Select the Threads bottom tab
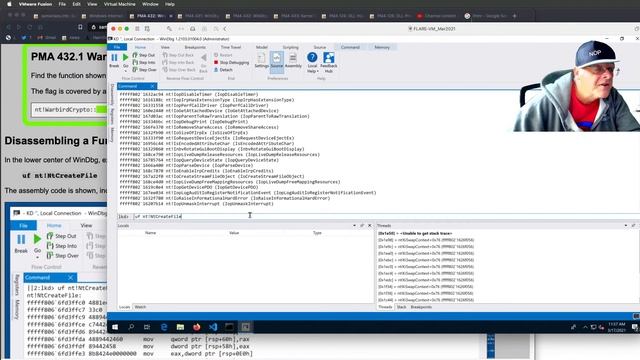640x360 pixels. [x=385, y=307]
